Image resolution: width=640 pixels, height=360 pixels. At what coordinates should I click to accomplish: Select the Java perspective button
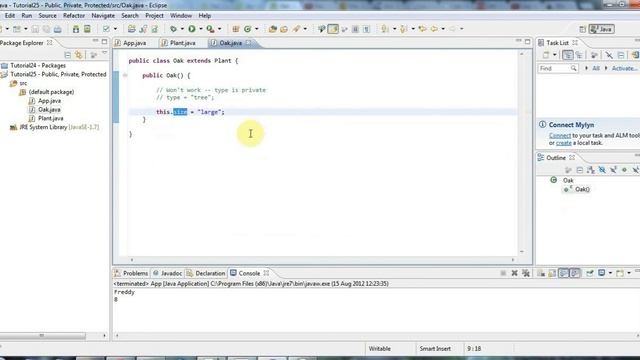click(x=602, y=29)
